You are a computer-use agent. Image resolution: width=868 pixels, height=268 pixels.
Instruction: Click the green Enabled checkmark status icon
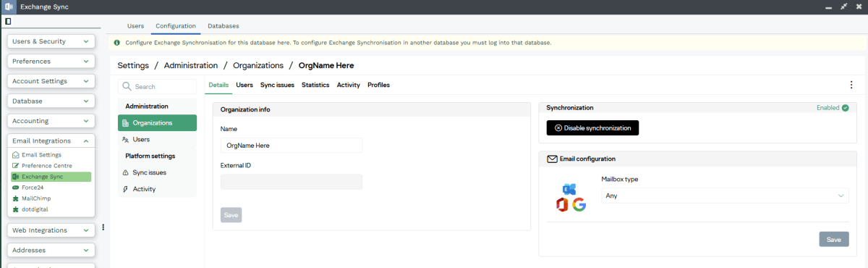[845, 108]
